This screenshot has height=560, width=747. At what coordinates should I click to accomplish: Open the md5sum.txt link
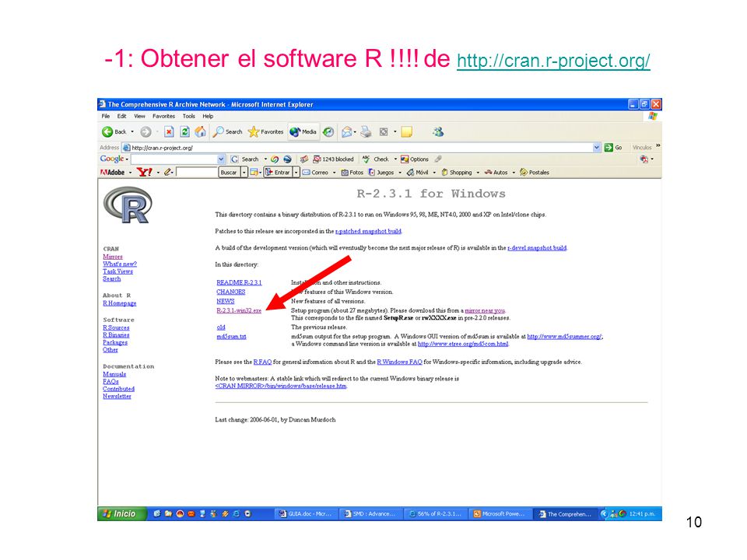(x=232, y=336)
